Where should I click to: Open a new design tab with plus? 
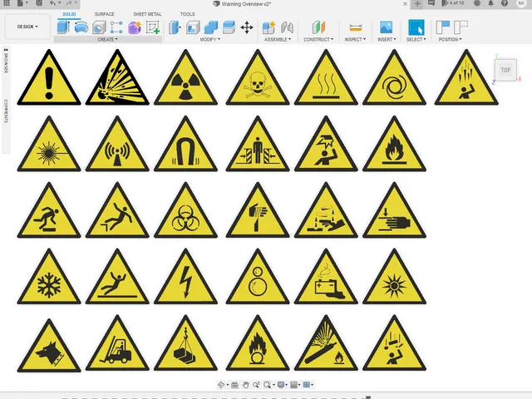pyautogui.click(x=417, y=3)
